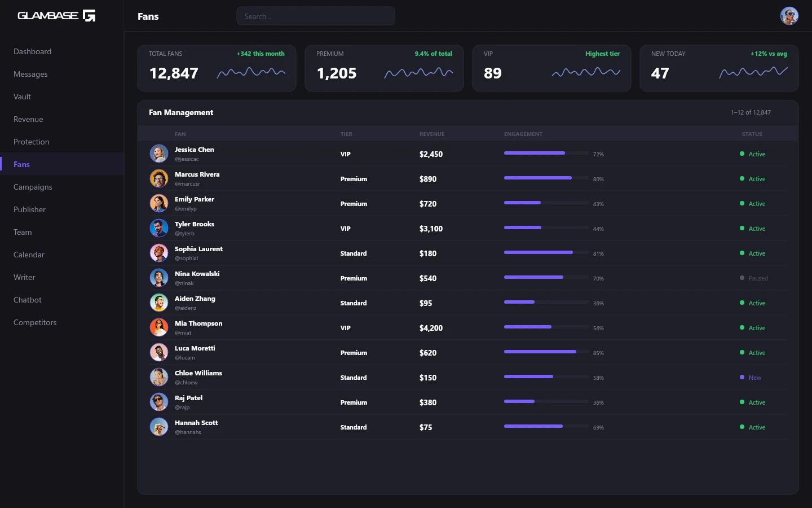The image size is (812, 508).
Task: Open the Dashboard page in sidebar
Action: (x=33, y=51)
